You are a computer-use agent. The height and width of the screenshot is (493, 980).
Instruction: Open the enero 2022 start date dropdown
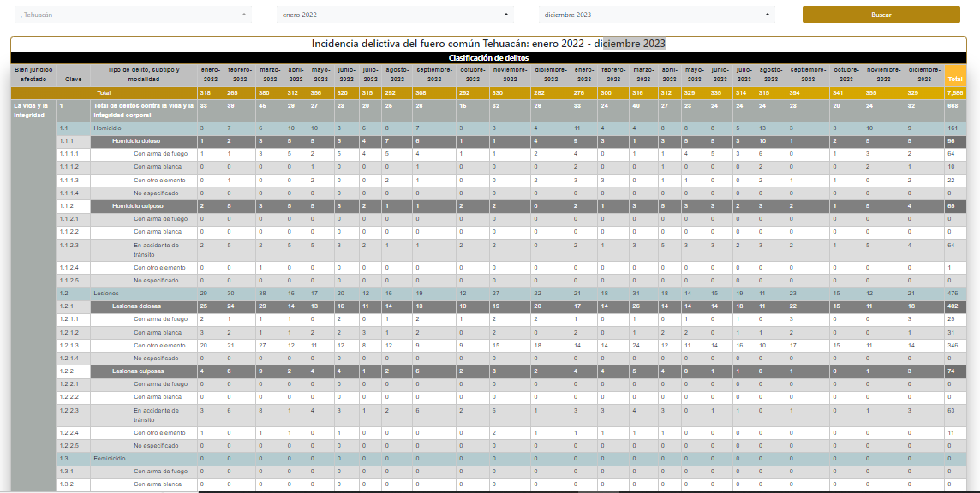394,15
